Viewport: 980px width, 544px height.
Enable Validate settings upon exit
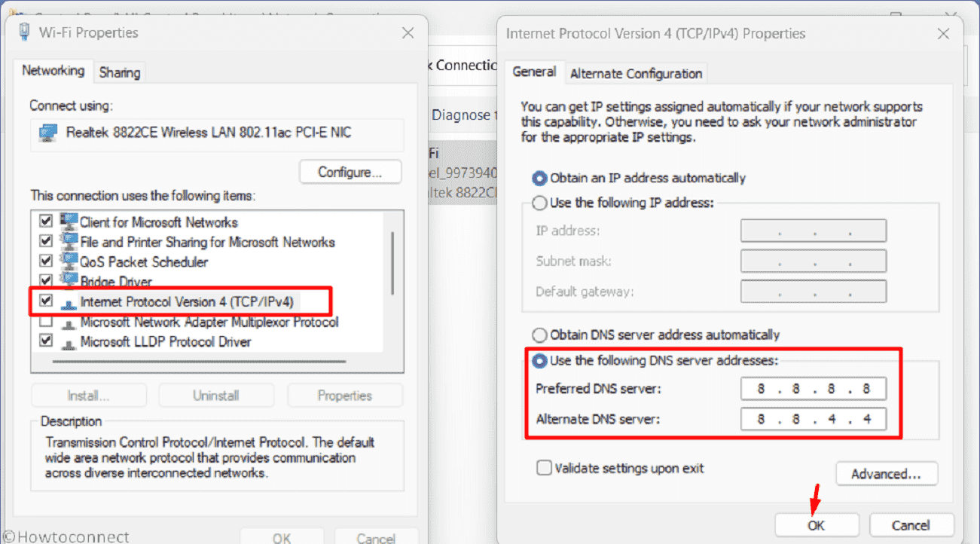pyautogui.click(x=544, y=468)
